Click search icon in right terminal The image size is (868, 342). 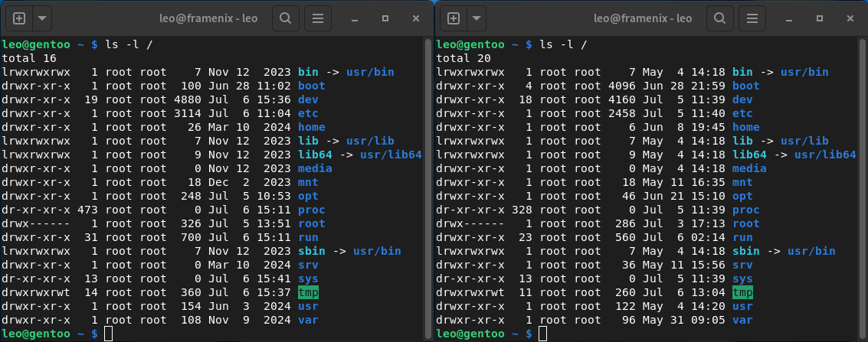[719, 18]
